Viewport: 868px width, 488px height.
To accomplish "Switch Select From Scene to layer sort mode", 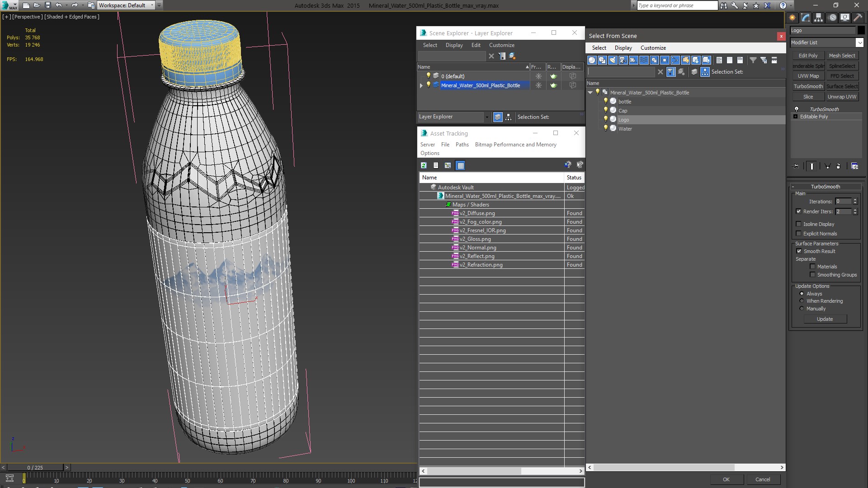I will (695, 72).
